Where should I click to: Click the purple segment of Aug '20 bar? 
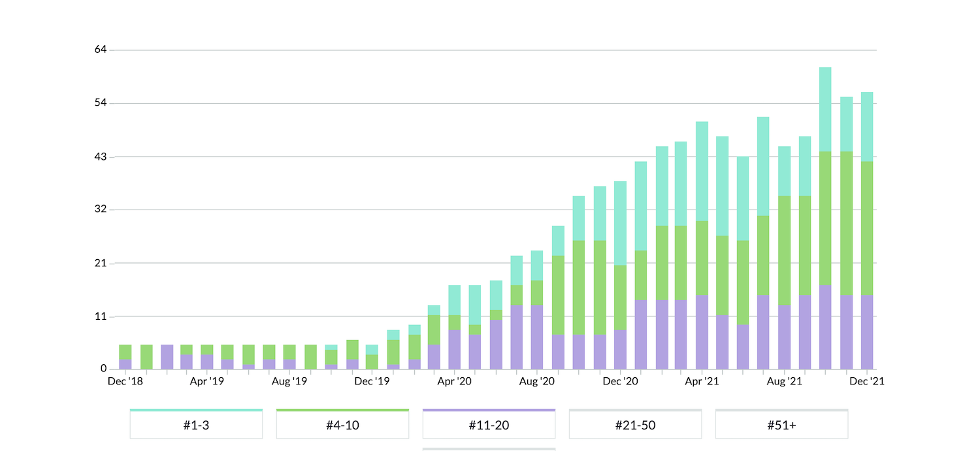coord(537,337)
